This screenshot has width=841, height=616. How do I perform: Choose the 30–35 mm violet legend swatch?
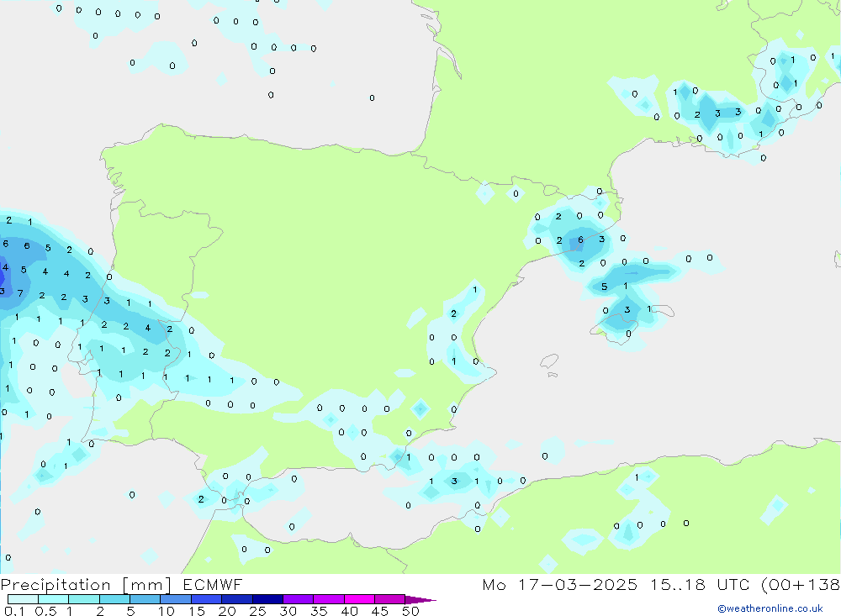pos(298,599)
